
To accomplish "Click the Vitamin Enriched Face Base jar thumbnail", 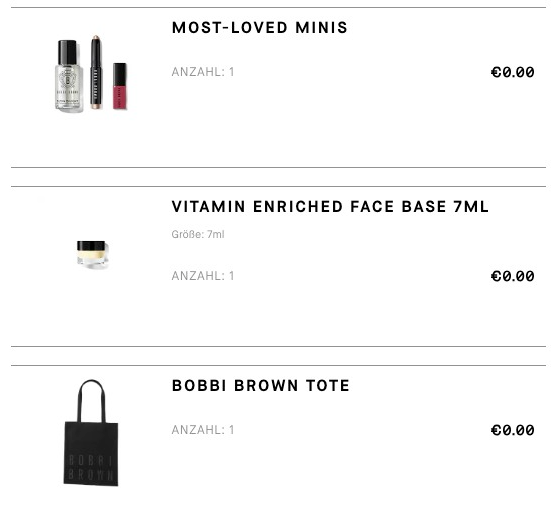I will (91, 254).
